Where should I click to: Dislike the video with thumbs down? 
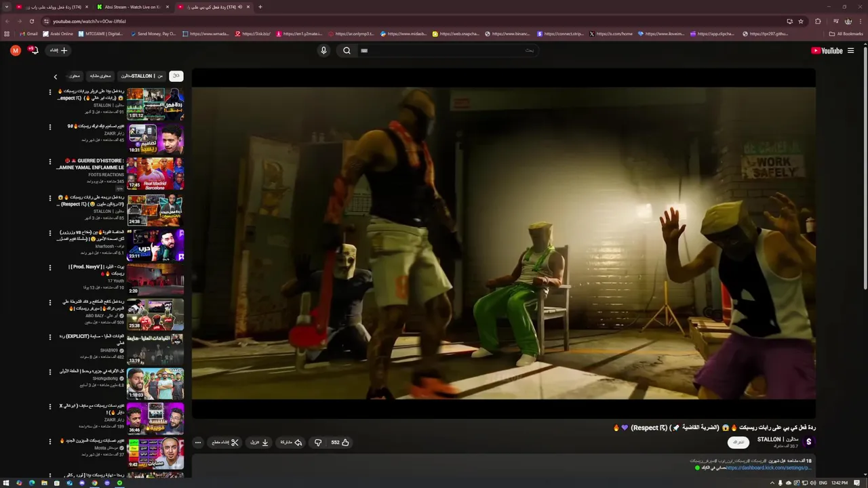[x=317, y=443]
